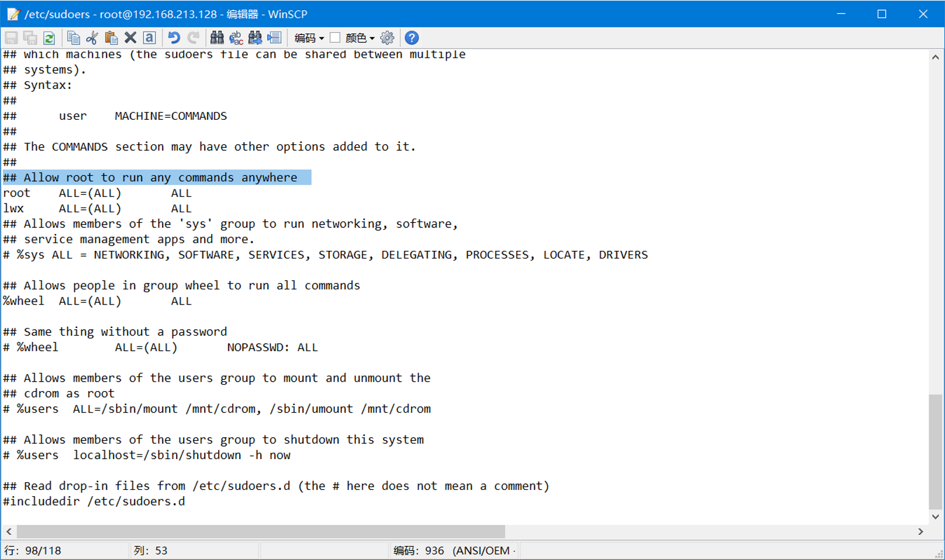The image size is (945, 560).
Task: Click the vertical scrollbar down arrow
Action: coord(936,516)
